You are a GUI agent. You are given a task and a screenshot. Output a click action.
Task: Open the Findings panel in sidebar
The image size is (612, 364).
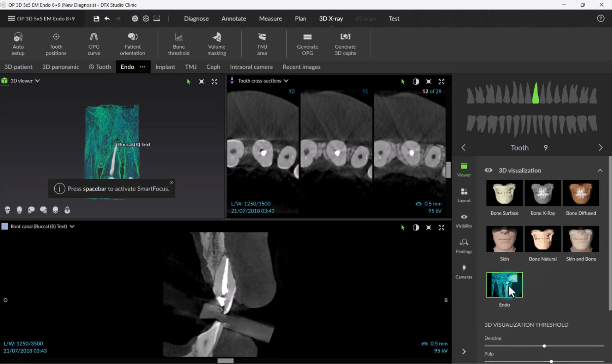point(464,246)
